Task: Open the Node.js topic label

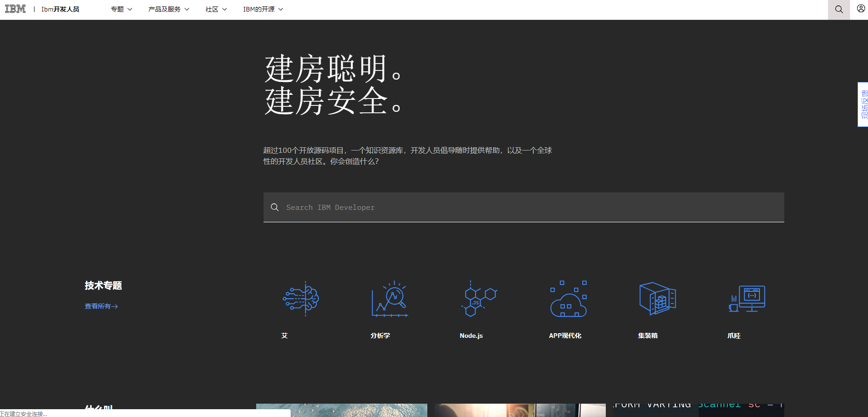Action: coord(471,336)
